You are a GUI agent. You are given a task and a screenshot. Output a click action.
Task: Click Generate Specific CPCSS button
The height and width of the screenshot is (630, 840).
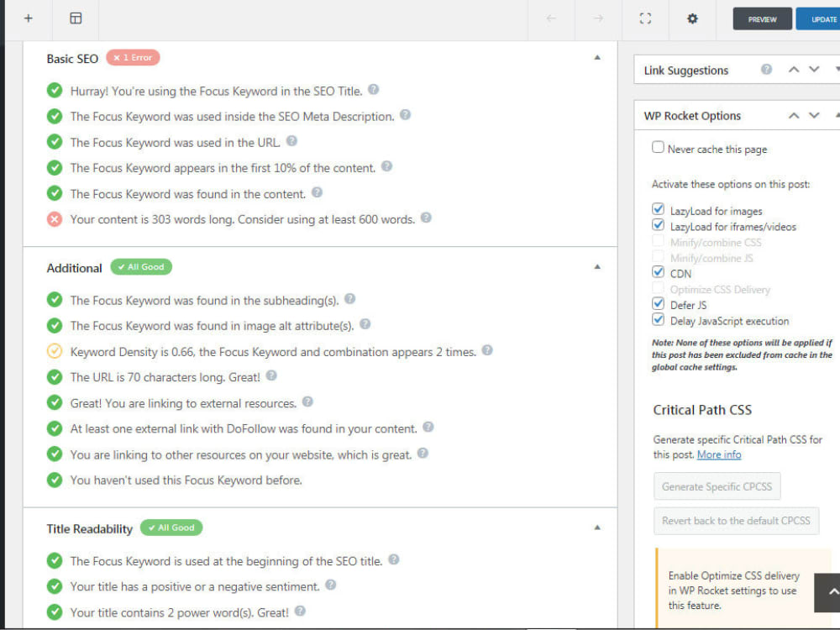(717, 486)
